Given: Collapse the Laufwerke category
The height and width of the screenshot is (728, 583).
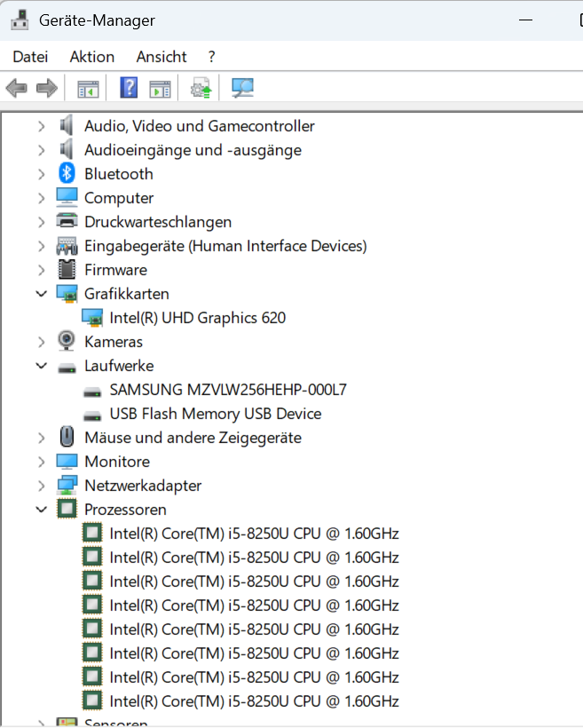Looking at the screenshot, I should click(x=42, y=366).
